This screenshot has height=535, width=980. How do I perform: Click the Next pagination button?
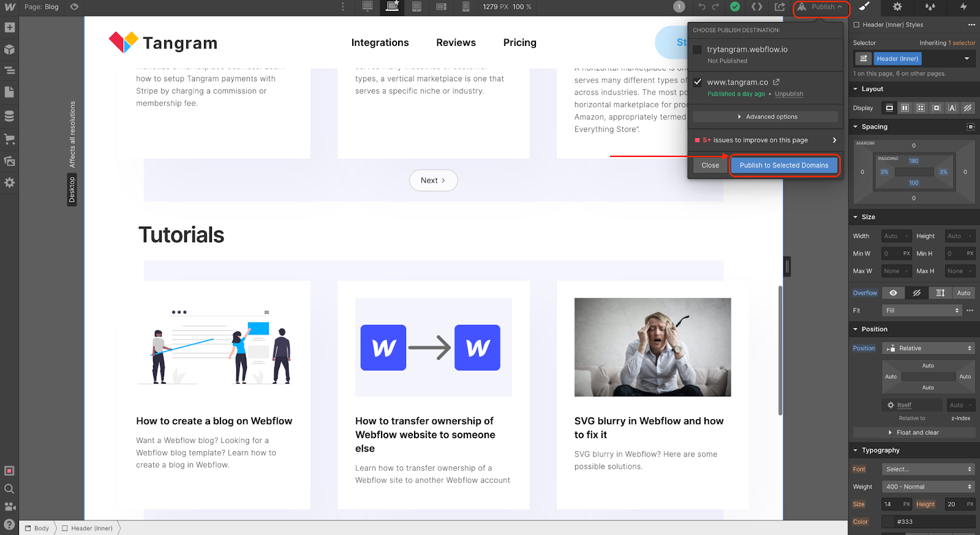(433, 180)
